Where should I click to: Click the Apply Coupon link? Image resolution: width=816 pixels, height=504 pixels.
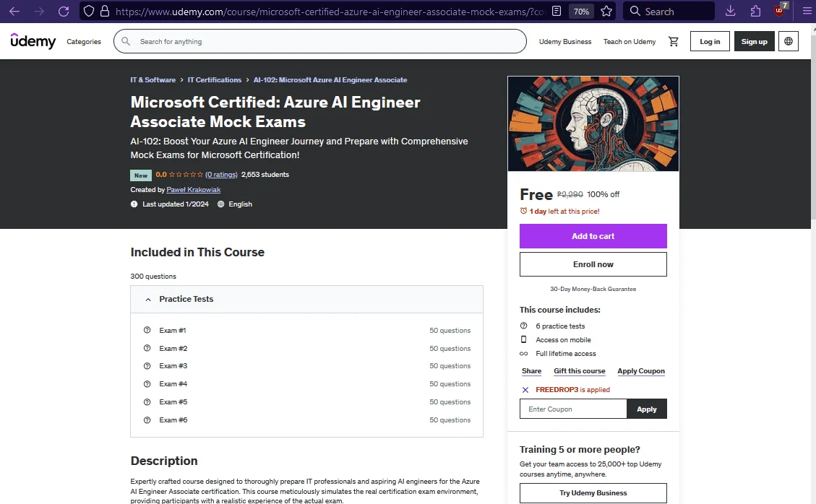[640, 371]
